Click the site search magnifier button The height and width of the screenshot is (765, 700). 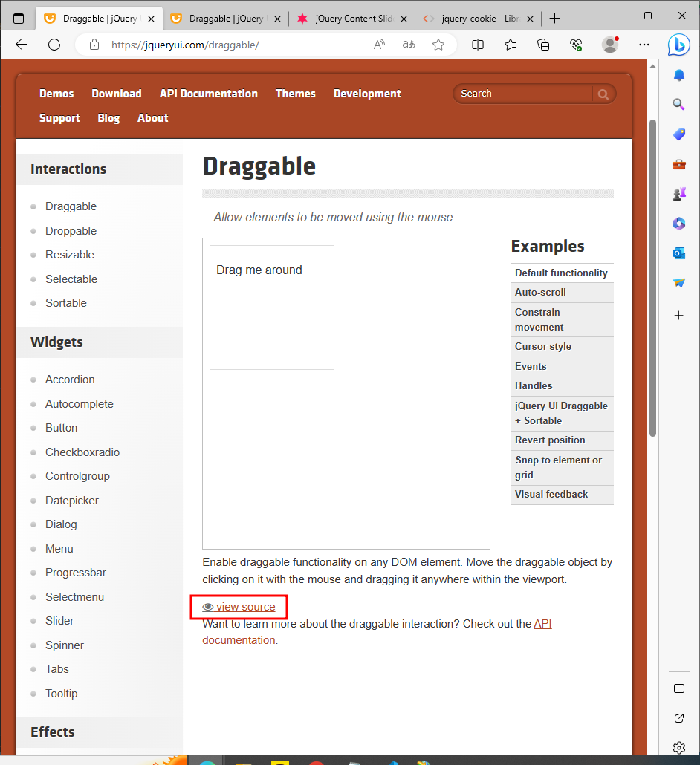tap(603, 94)
